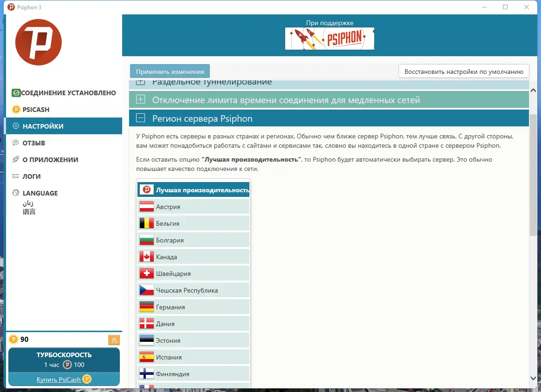Viewport: 541px width, 392px height.
Task: Select Австрия as server region
Action: [194, 206]
